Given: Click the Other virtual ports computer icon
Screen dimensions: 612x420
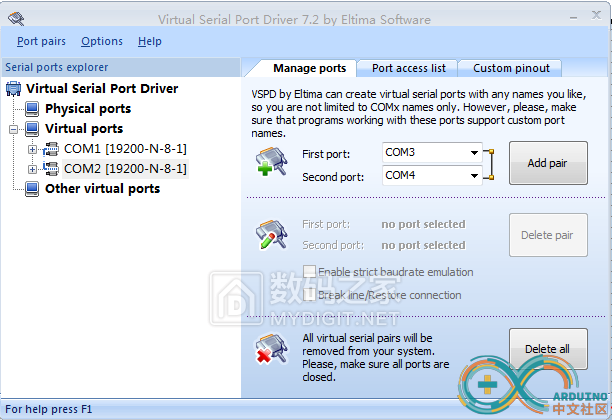Looking at the screenshot, I should click(x=32, y=189).
